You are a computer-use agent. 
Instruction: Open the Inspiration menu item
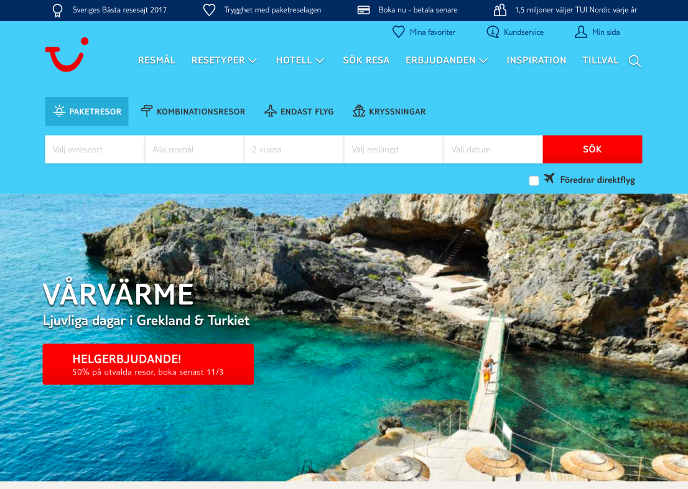point(536,60)
